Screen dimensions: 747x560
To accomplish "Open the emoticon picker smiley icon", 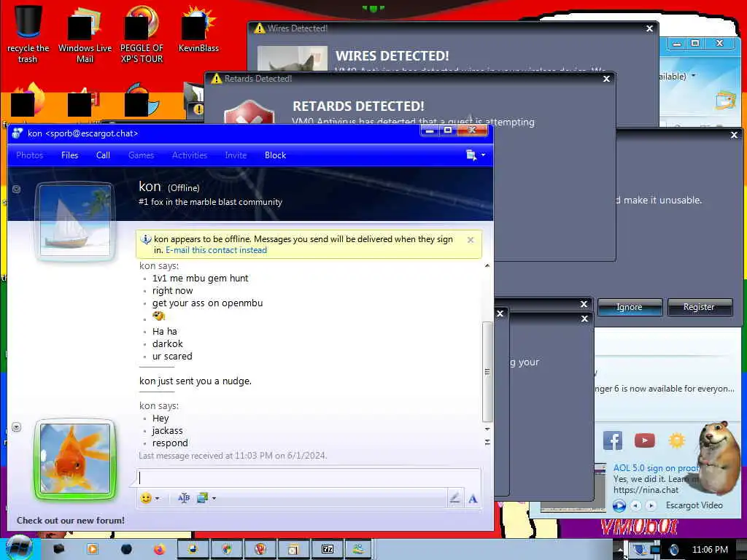I will coord(146,498).
